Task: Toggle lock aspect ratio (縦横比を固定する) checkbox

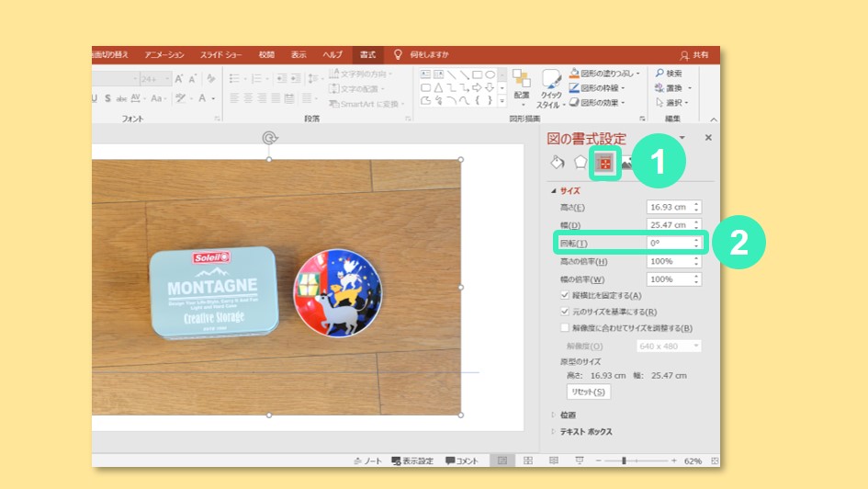Action: pos(565,296)
